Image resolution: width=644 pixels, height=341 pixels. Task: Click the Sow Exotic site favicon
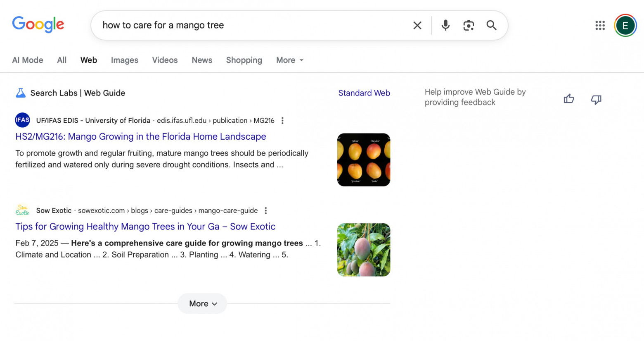coord(22,210)
